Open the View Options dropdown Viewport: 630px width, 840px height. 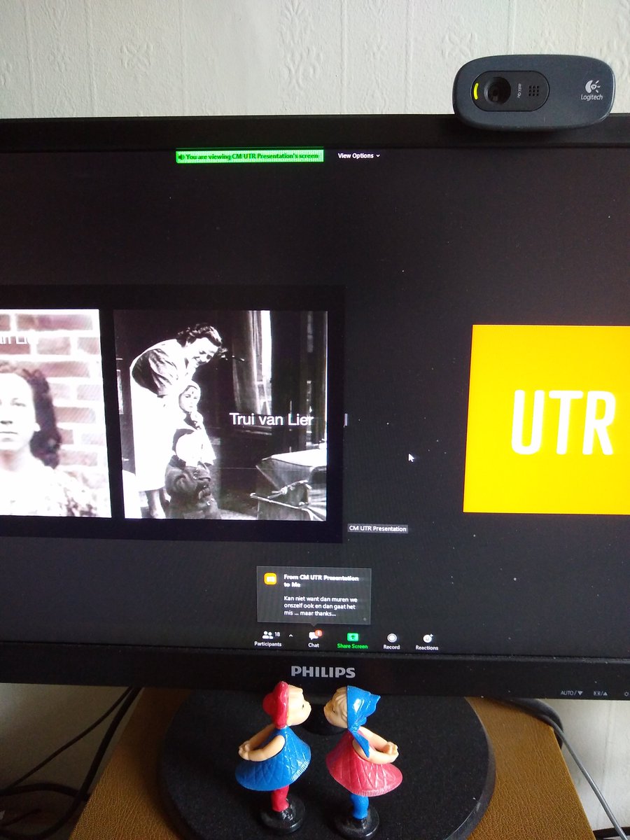[358, 155]
